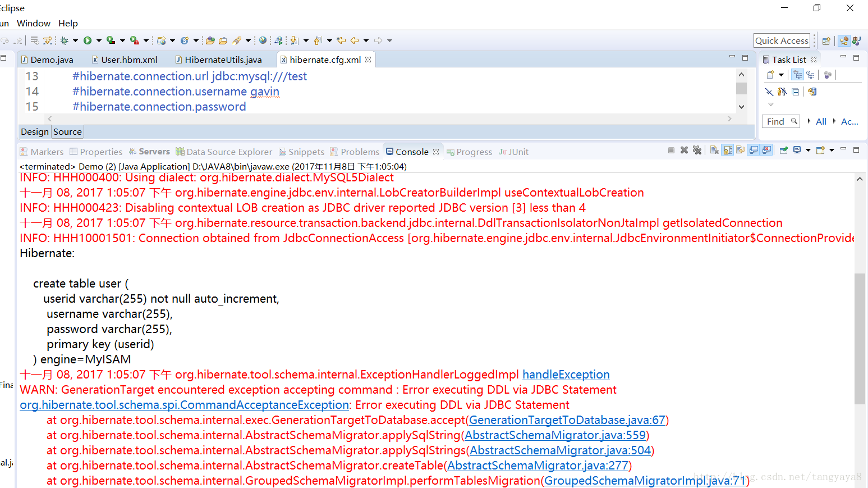Open the Window menu
Screen dimensions: 868x488
click(x=34, y=23)
